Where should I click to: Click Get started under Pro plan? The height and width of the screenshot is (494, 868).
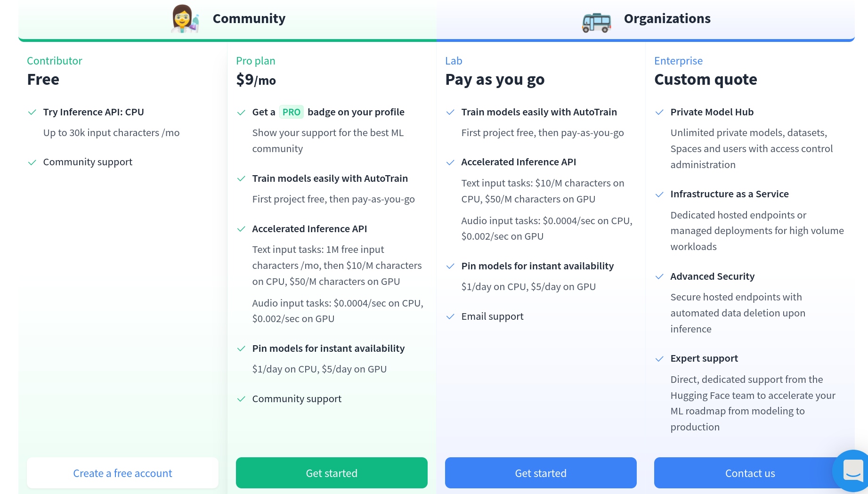[x=332, y=473]
